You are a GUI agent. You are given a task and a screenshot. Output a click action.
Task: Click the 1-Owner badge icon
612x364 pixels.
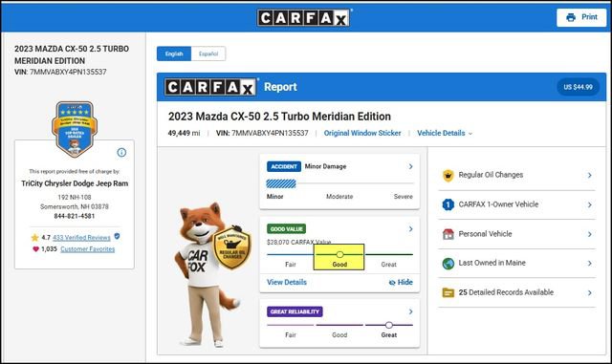click(448, 204)
